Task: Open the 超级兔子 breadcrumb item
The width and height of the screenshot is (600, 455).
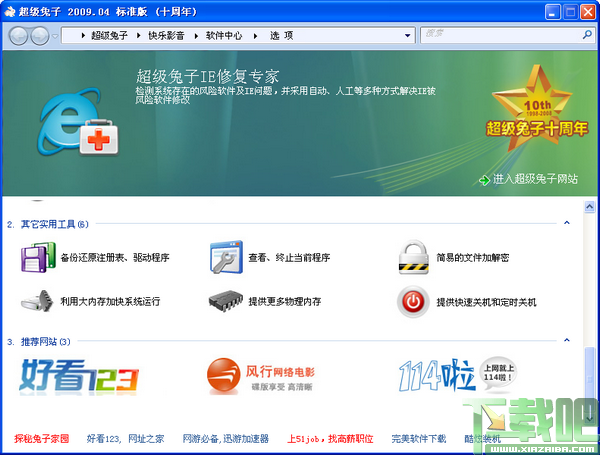Action: (109, 36)
